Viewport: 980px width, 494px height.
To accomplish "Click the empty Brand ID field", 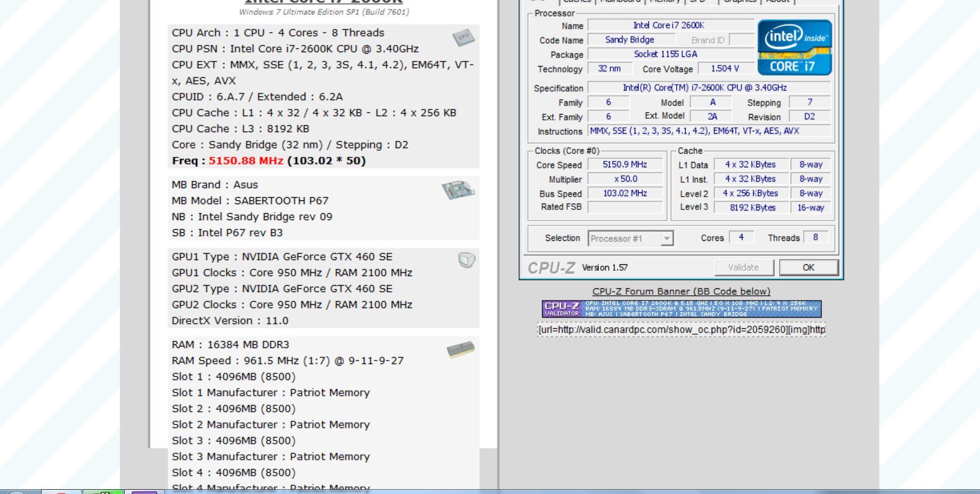I will point(741,39).
